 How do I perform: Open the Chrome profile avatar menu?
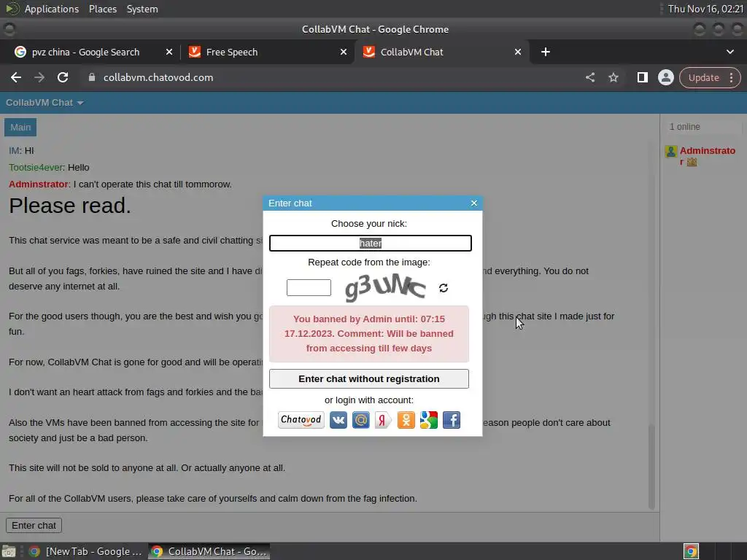(665, 77)
